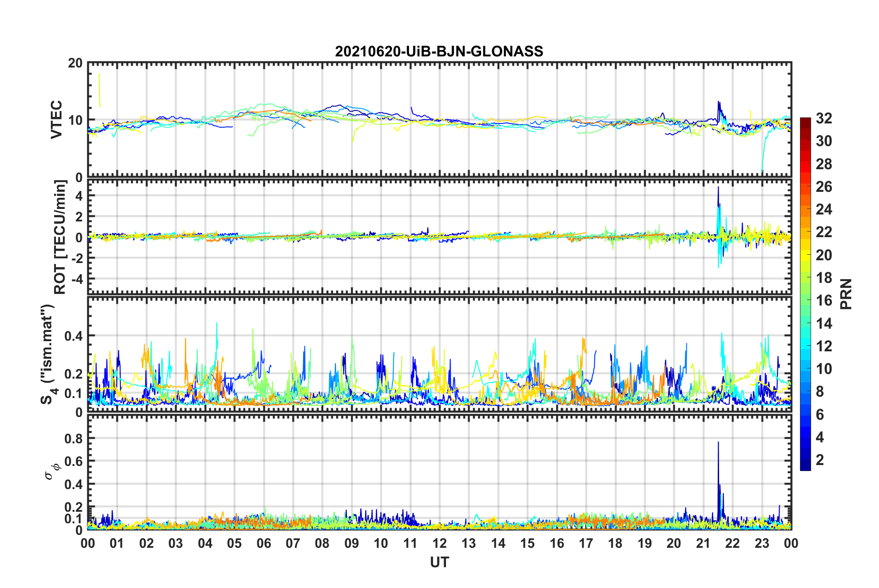Click the PRN colorbar gradient strip
Screen dimensions: 879x588
(x=805, y=294)
